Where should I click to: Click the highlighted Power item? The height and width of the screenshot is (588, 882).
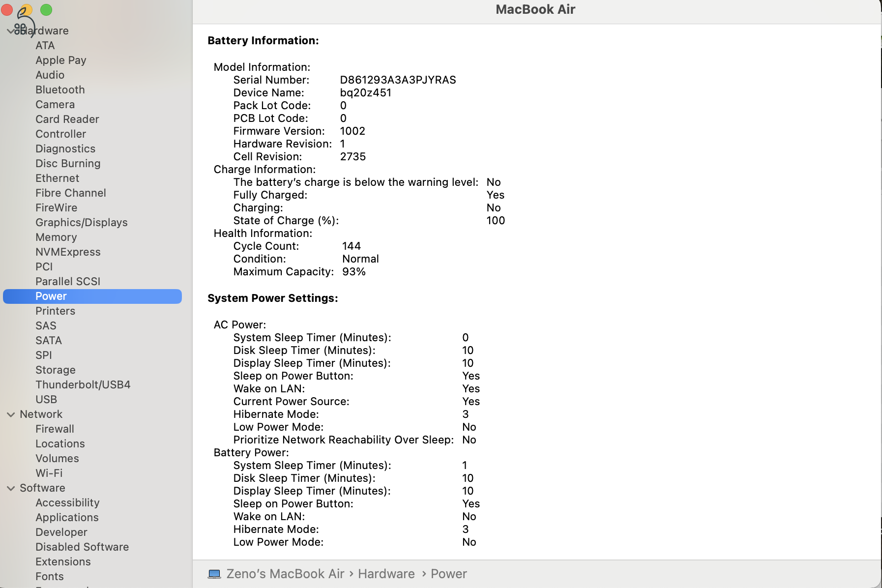coord(92,296)
